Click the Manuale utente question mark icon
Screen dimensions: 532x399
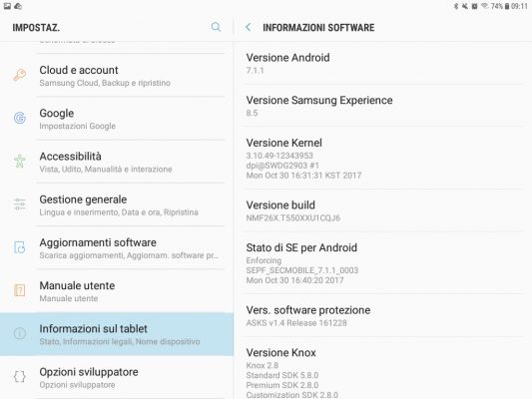(20, 290)
